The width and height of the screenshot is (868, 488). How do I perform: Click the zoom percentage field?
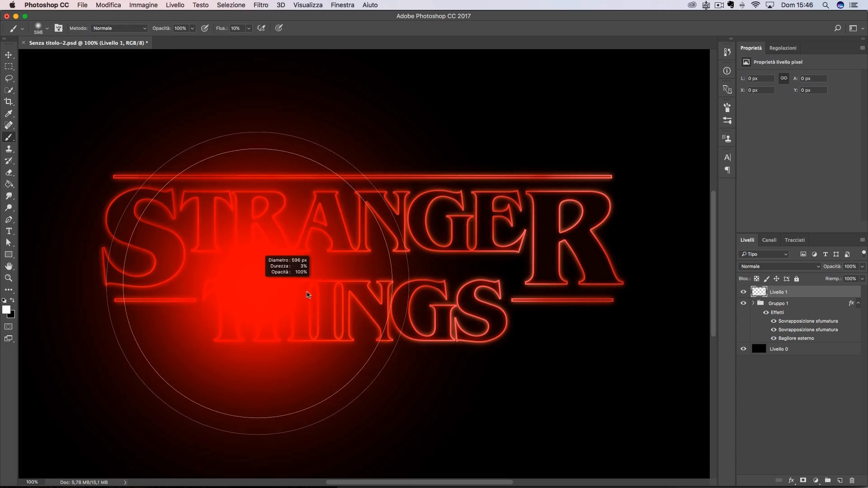32,482
